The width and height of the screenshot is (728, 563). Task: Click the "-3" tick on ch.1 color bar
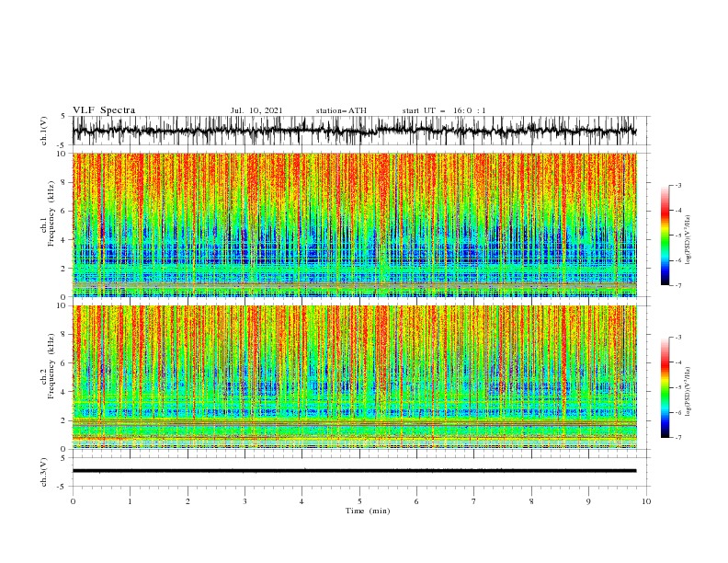pyautogui.click(x=678, y=185)
